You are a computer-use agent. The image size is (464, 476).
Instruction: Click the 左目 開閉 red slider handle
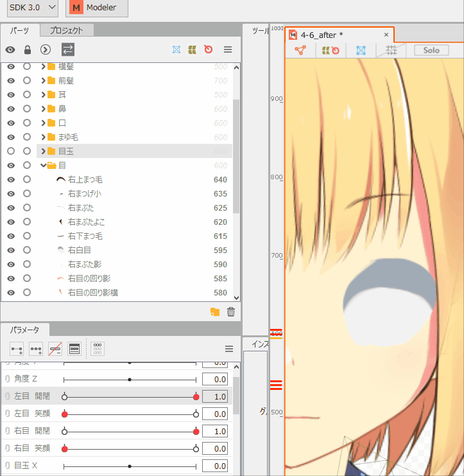click(196, 397)
